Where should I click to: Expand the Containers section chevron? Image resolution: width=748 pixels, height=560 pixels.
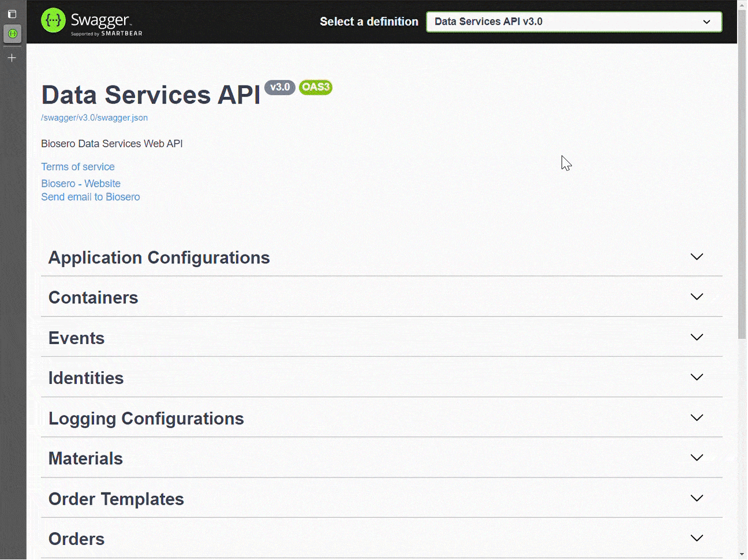click(x=697, y=297)
